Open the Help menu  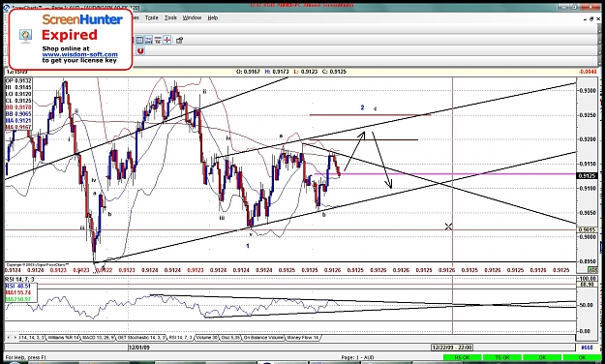pos(213,17)
